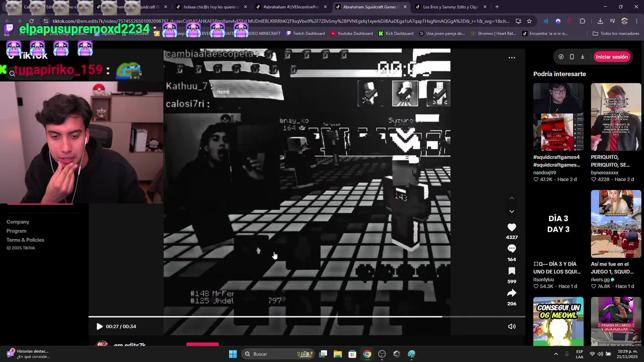Open the 'Todos los marcadores' bookmarks folder
644x362 pixels.
(x=616, y=34)
